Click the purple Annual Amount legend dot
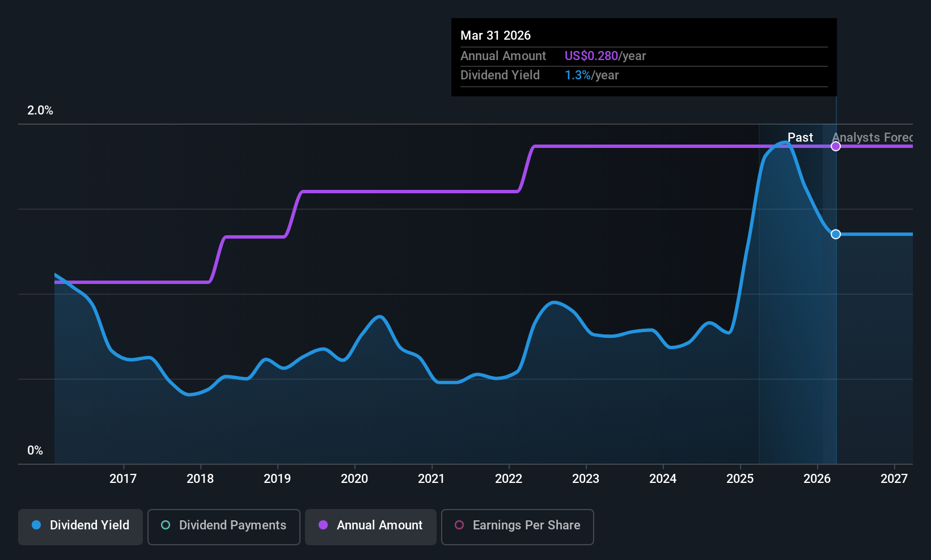 coord(323,525)
